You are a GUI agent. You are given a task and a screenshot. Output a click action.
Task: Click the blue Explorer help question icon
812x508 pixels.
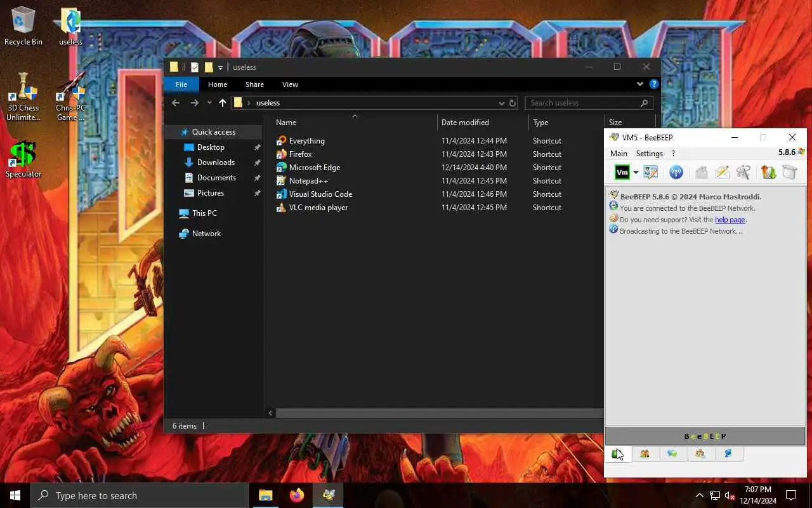tap(654, 84)
